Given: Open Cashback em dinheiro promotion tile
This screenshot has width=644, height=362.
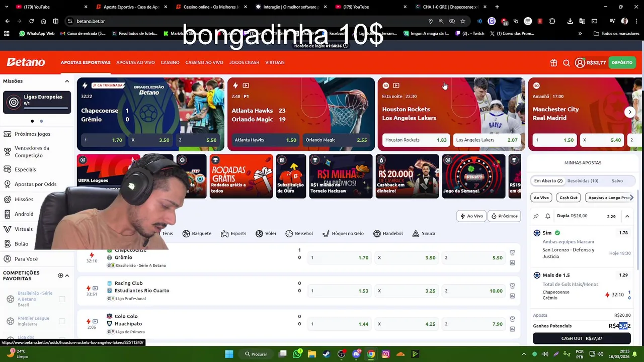Looking at the screenshot, I should click(x=407, y=176).
